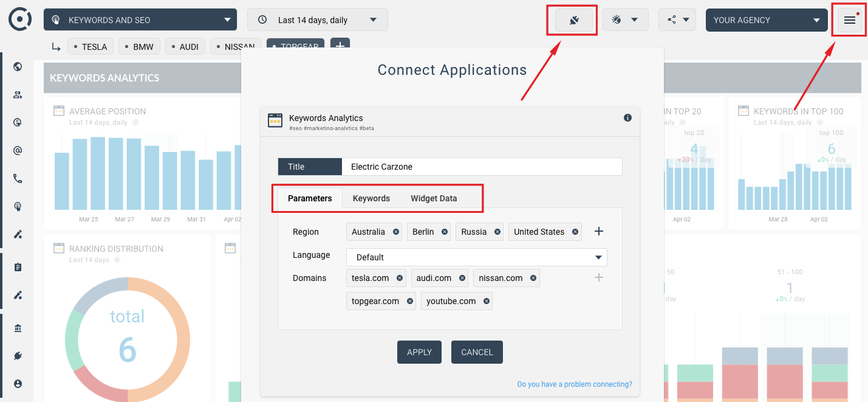Click the Average Position widget icon
The height and width of the screenshot is (402, 868).
coord(59,111)
